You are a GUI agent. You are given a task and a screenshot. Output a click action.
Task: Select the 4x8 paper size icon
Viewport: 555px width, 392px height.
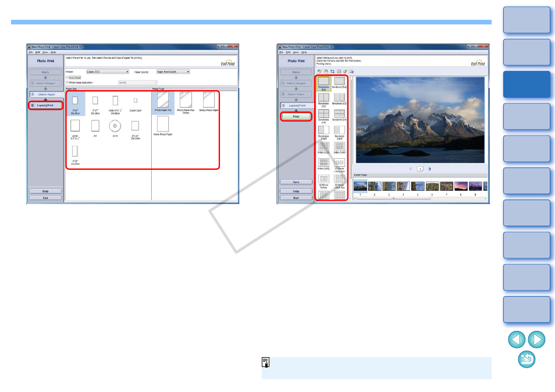[75, 151]
